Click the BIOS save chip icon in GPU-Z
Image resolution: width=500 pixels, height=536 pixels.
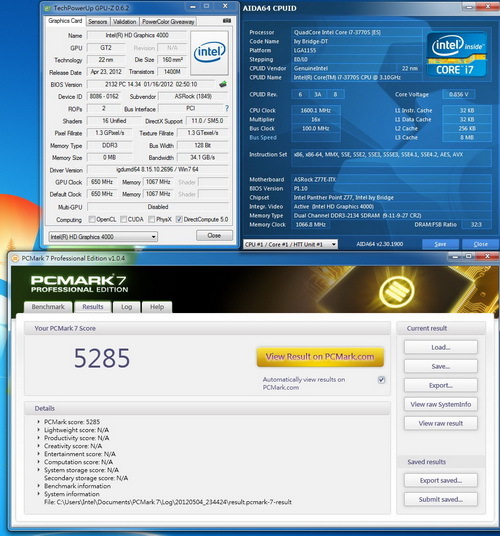coord(223,84)
